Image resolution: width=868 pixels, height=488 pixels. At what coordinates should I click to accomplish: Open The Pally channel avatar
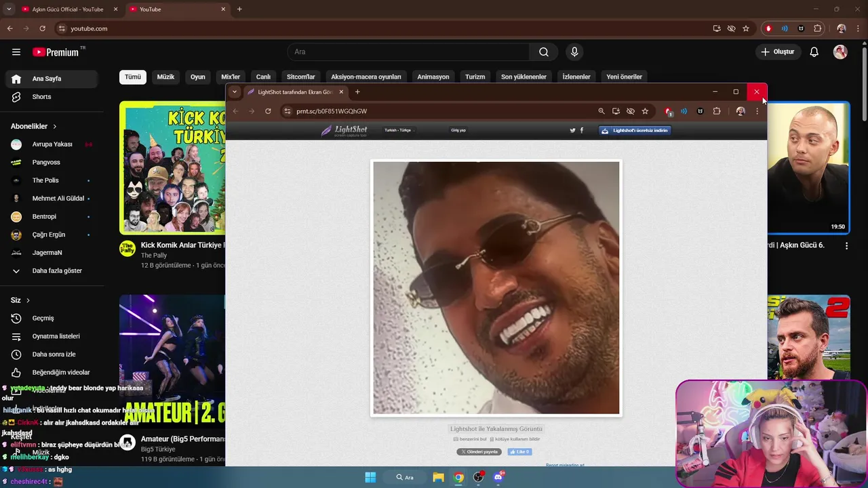point(127,248)
